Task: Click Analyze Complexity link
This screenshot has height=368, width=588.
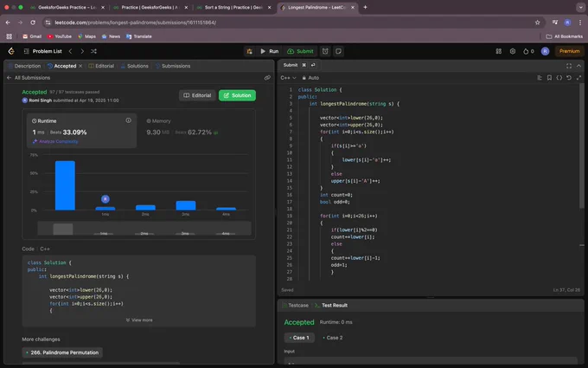Action: pos(55,141)
